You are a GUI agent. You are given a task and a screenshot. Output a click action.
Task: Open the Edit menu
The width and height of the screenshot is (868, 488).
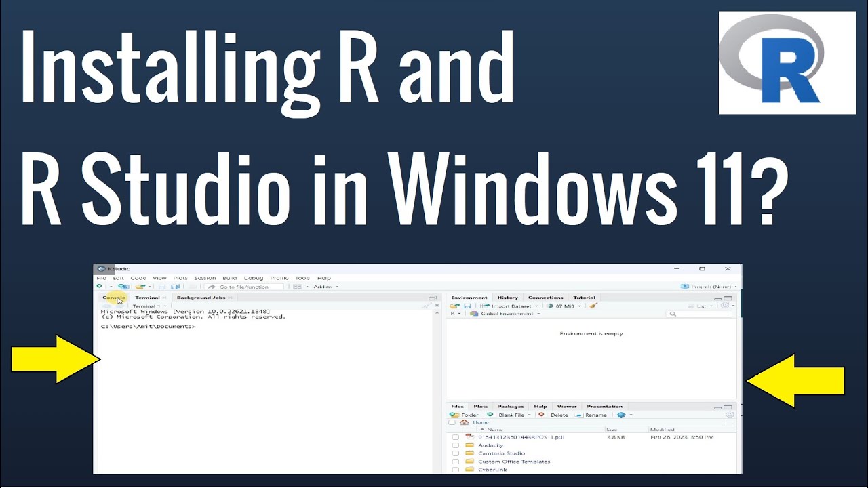click(x=118, y=278)
